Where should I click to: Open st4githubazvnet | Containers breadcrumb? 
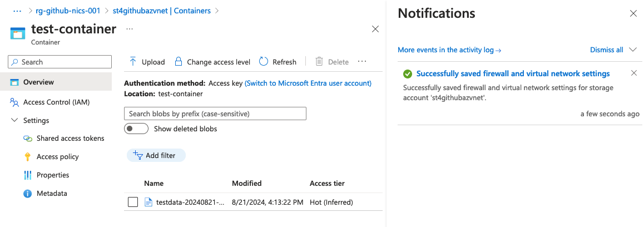coord(162,11)
